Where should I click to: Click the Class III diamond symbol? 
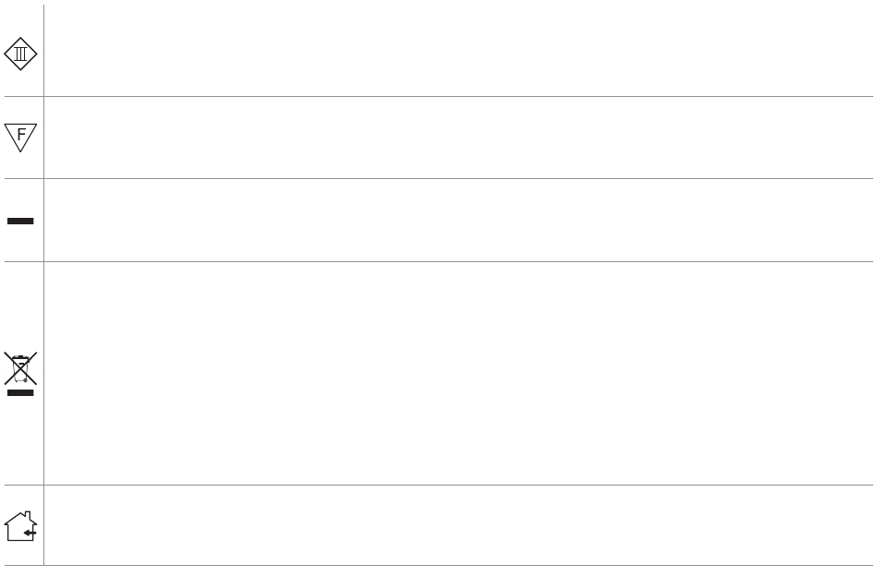(x=20, y=54)
